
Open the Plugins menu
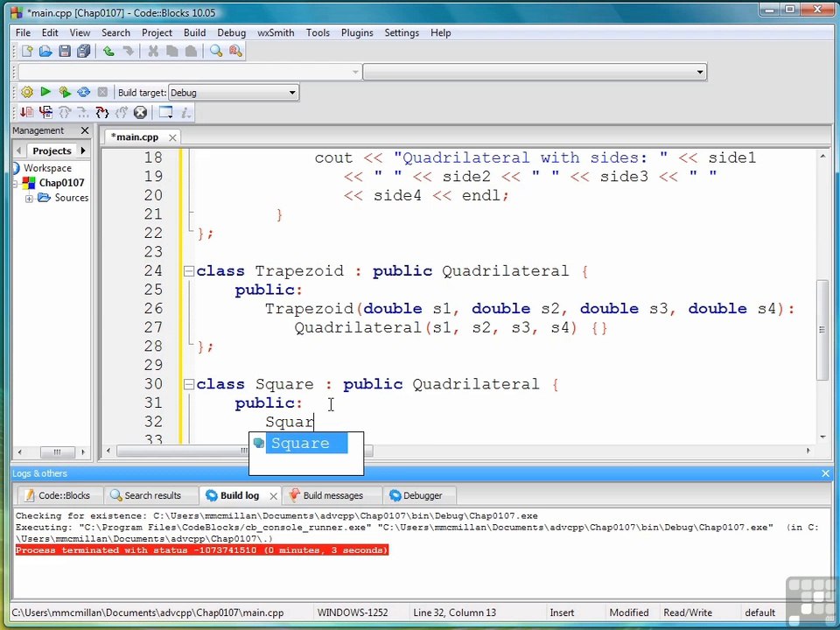pos(357,32)
